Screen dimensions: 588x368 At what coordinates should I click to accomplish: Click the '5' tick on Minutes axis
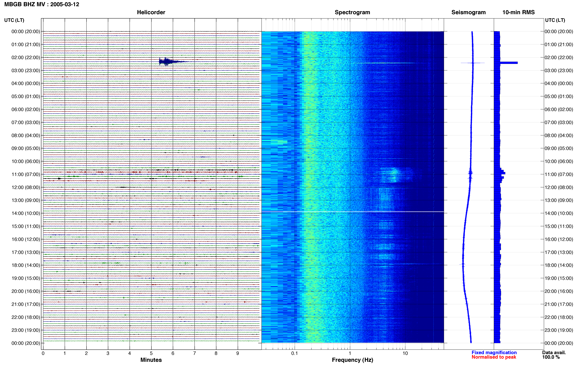point(151,353)
